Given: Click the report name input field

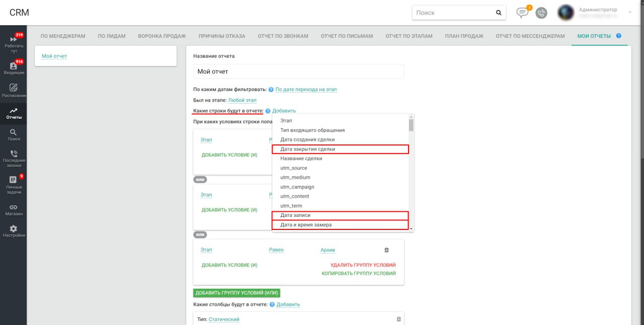Looking at the screenshot, I should point(298,71).
